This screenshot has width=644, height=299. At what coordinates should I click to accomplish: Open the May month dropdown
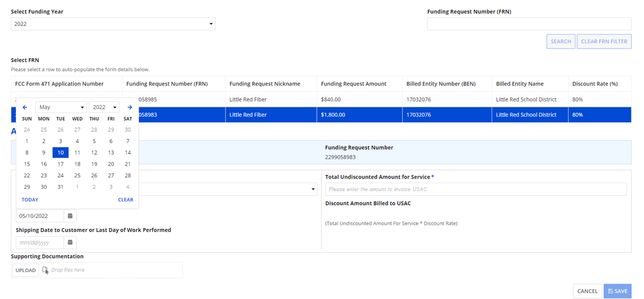coord(61,107)
